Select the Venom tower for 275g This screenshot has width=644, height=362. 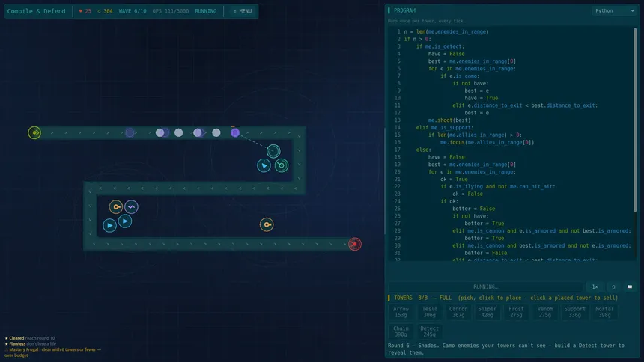[x=545, y=312]
